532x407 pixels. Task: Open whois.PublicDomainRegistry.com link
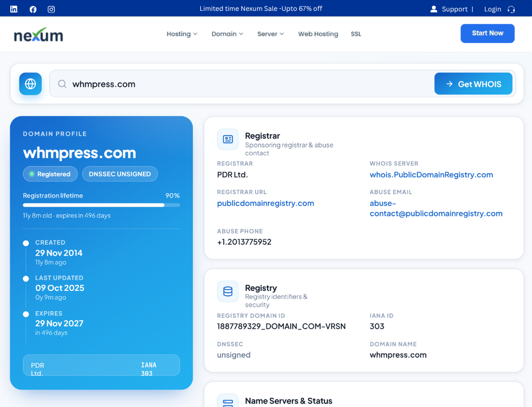431,175
